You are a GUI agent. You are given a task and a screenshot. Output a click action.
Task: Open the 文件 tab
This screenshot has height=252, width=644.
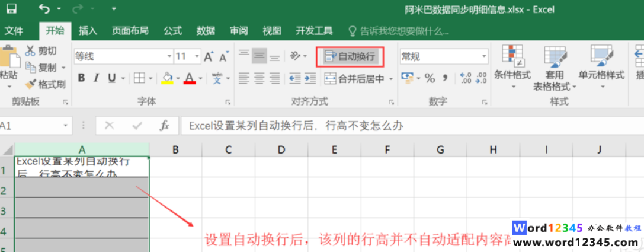(x=14, y=31)
